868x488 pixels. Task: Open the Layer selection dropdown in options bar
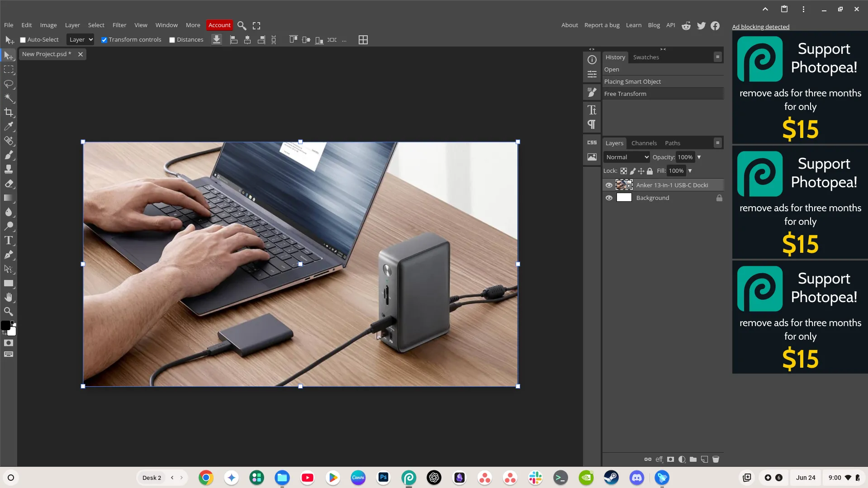tap(80, 40)
